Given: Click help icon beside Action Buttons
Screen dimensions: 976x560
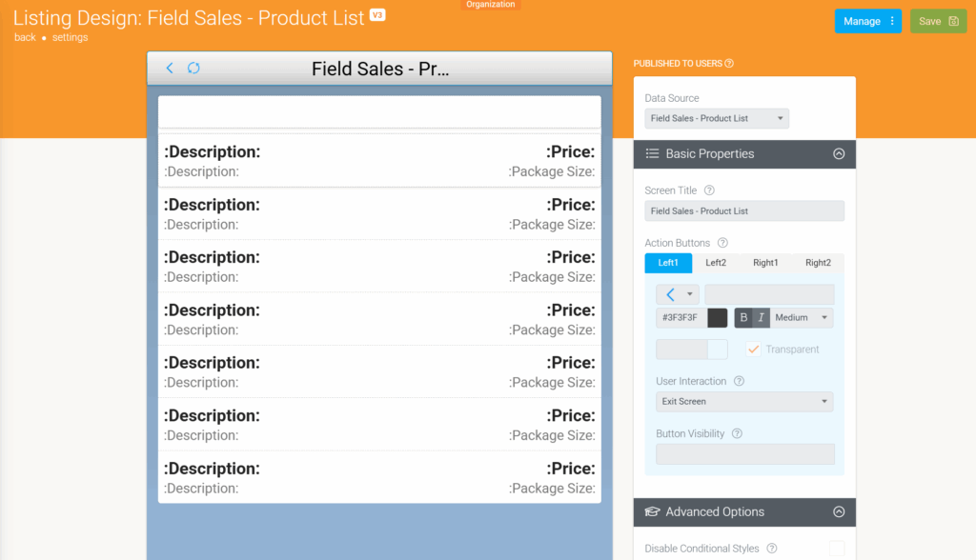Looking at the screenshot, I should tap(722, 243).
